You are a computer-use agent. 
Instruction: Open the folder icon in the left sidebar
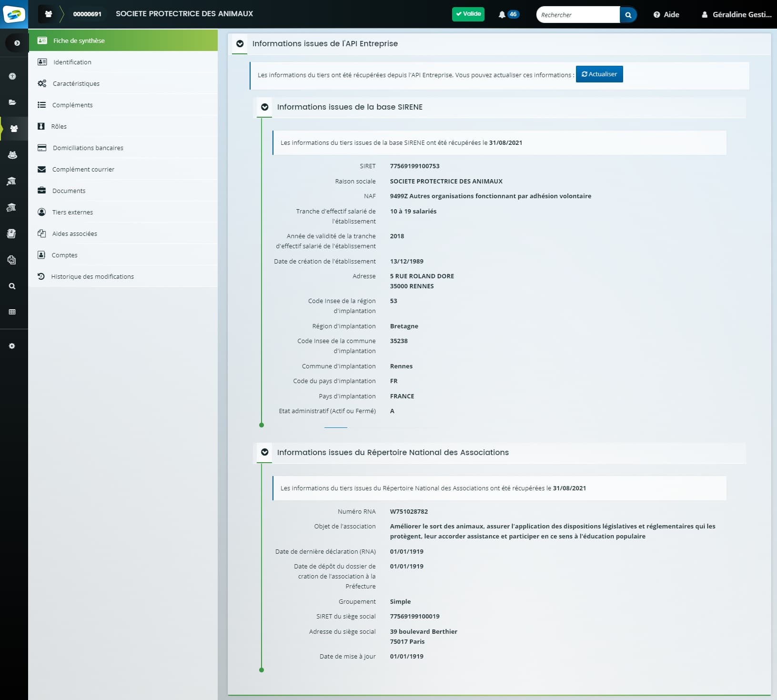click(12, 102)
